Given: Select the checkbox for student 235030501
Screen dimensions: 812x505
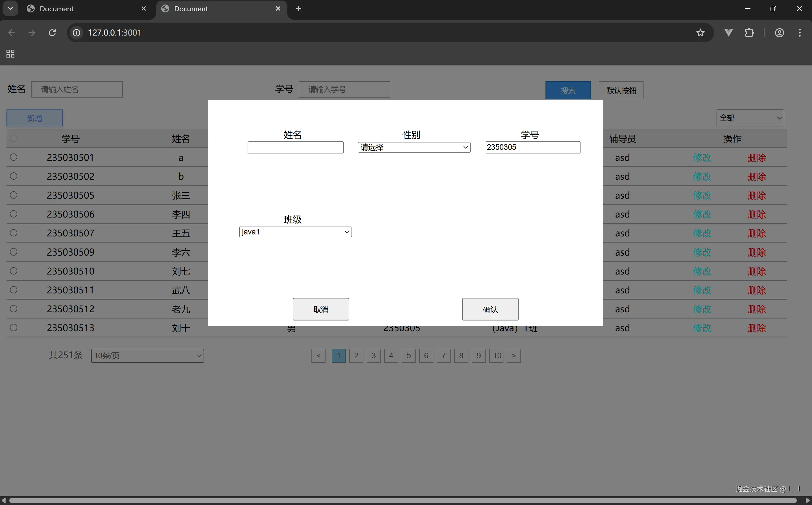Looking at the screenshot, I should tap(14, 157).
